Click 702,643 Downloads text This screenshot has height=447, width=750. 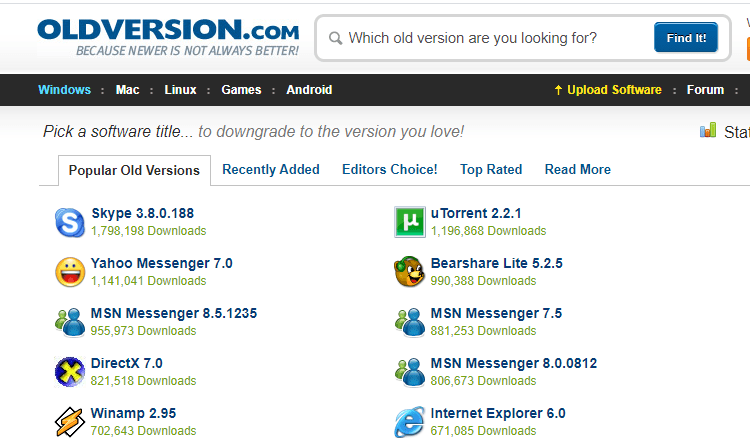point(143,431)
